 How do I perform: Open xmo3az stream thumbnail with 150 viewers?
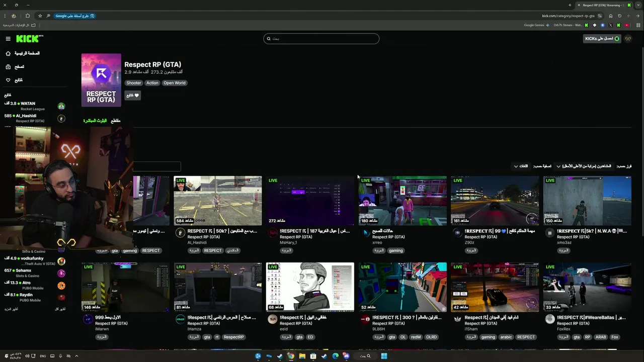pos(587,201)
